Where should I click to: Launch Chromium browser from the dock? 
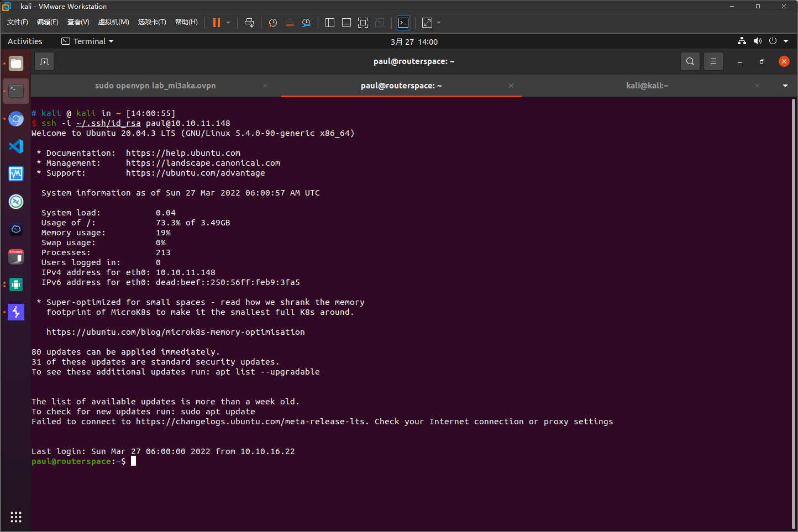[x=16, y=119]
